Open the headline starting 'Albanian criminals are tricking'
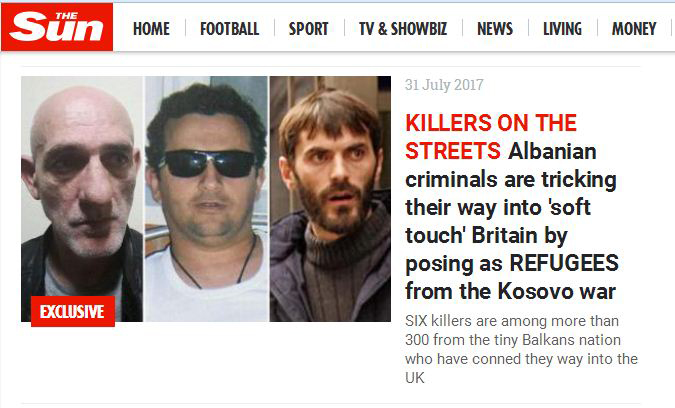The width and height of the screenshot is (675, 408). 511,221
